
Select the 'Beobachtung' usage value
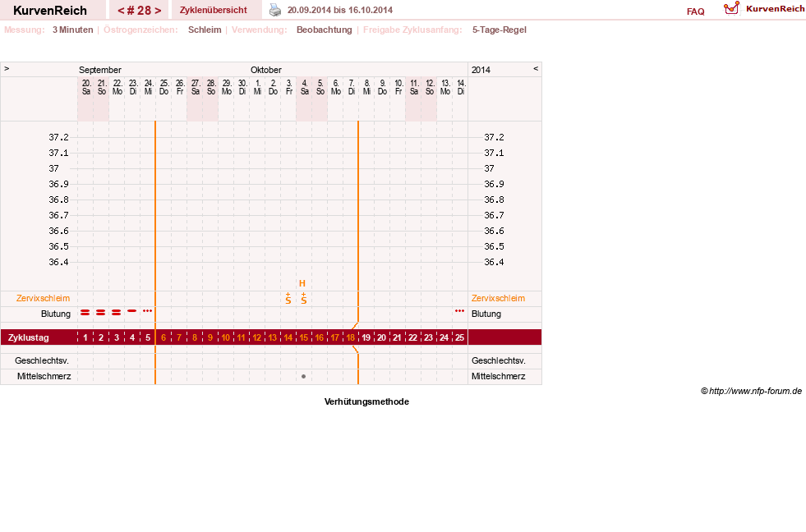click(325, 30)
